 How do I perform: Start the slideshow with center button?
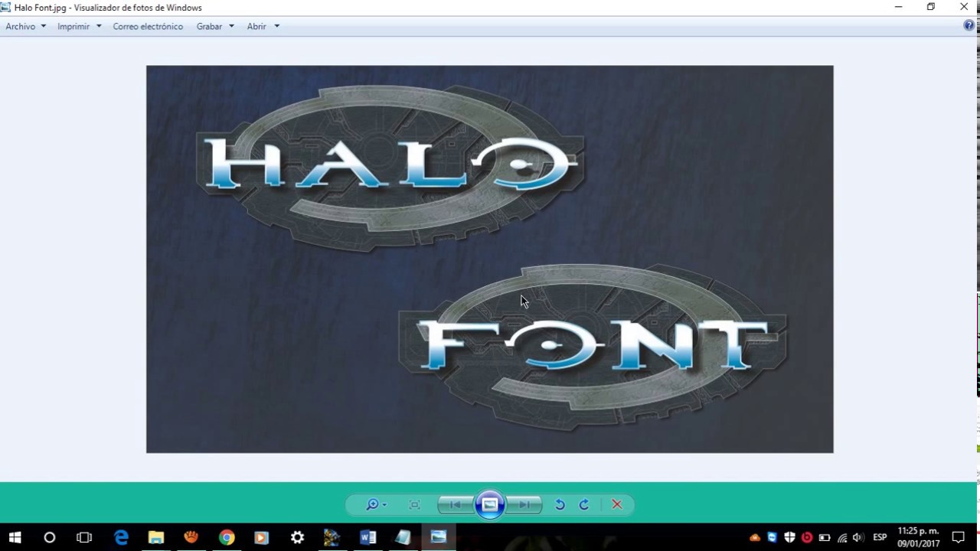coord(490,504)
